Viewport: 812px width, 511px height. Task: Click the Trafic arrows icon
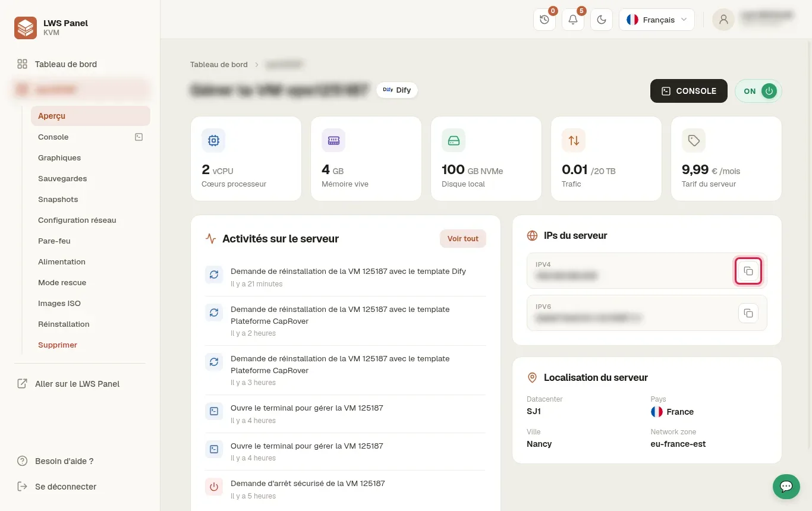tap(574, 140)
